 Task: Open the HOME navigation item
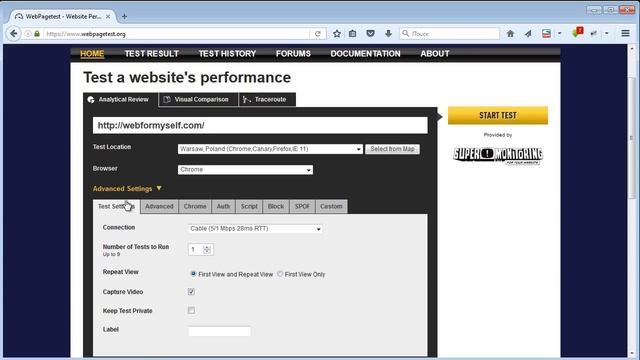coord(92,53)
